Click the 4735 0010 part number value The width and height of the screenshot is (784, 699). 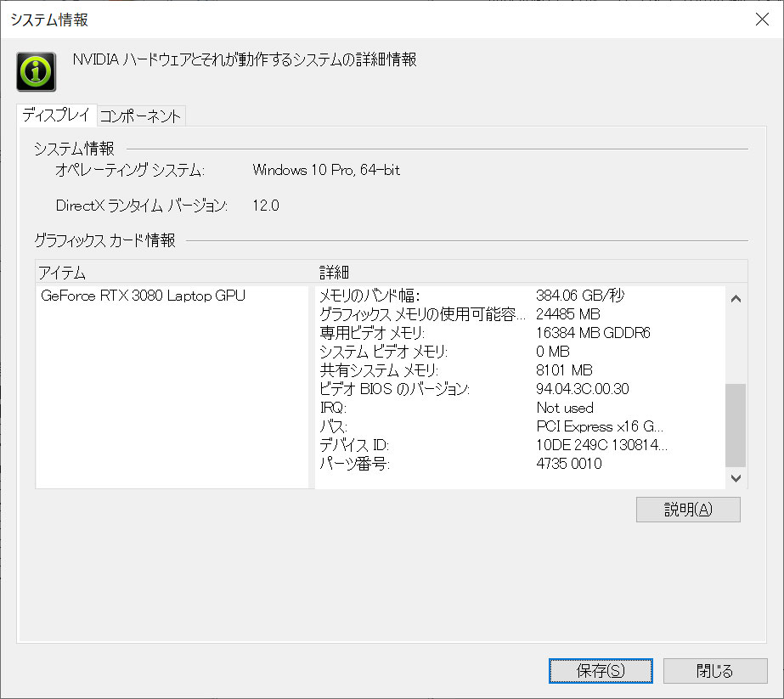[569, 464]
